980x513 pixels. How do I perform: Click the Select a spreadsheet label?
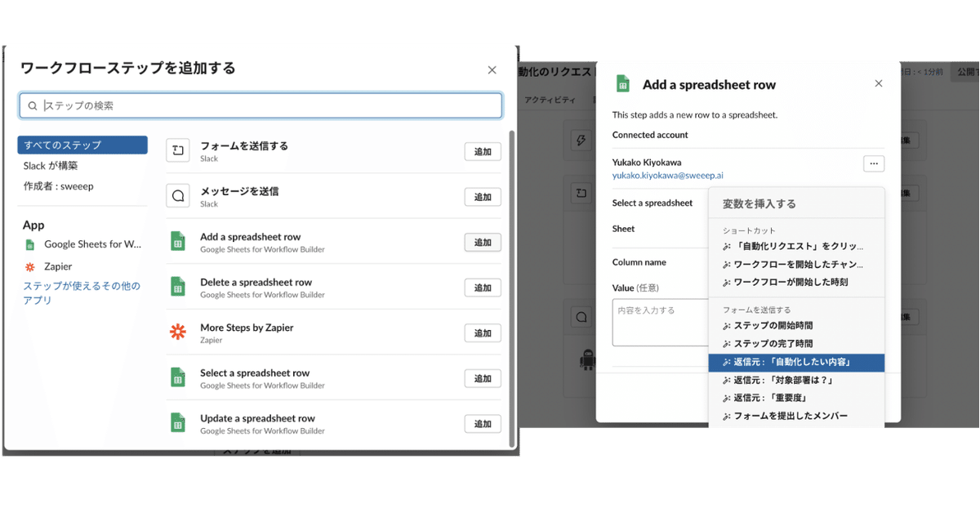(653, 203)
